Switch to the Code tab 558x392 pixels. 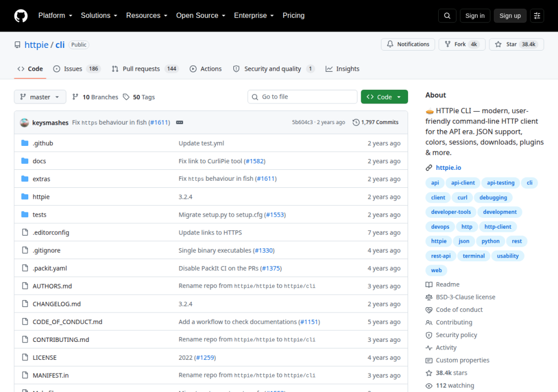click(x=31, y=69)
